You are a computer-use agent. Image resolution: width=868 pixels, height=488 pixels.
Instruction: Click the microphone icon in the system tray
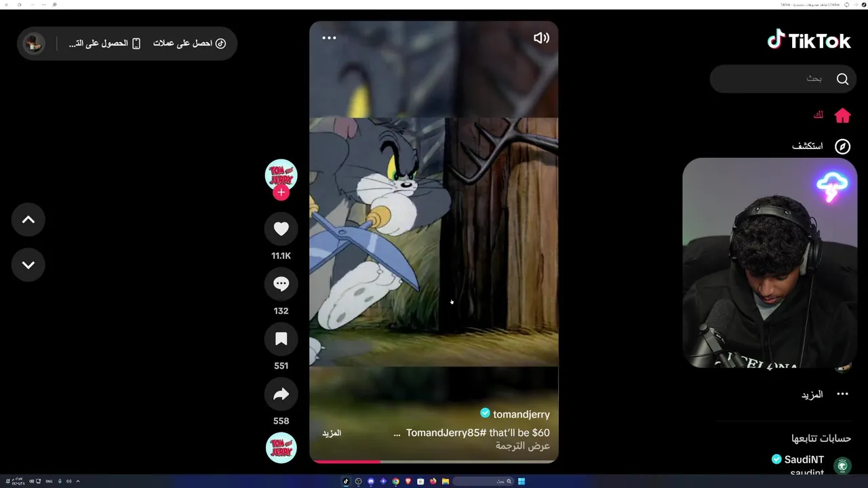(x=60, y=481)
